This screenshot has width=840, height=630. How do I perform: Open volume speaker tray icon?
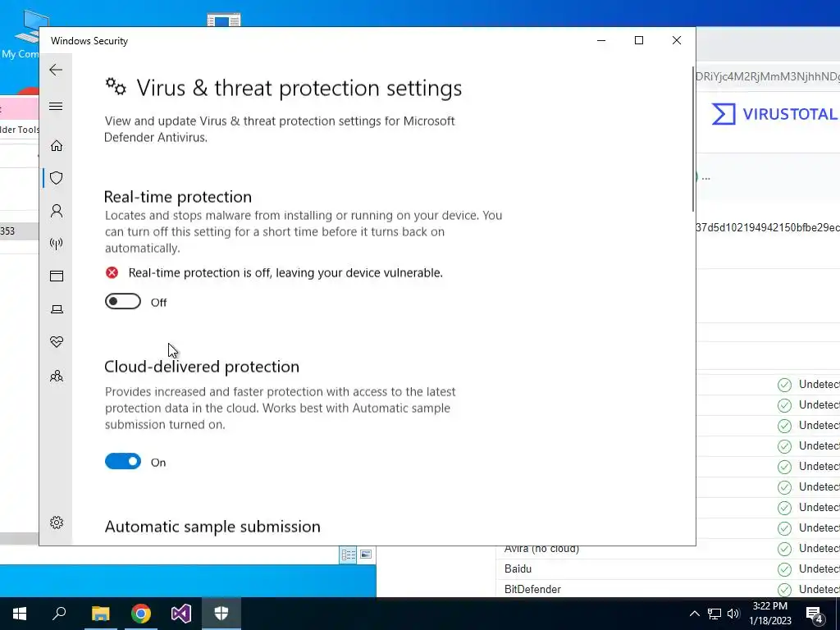point(733,614)
